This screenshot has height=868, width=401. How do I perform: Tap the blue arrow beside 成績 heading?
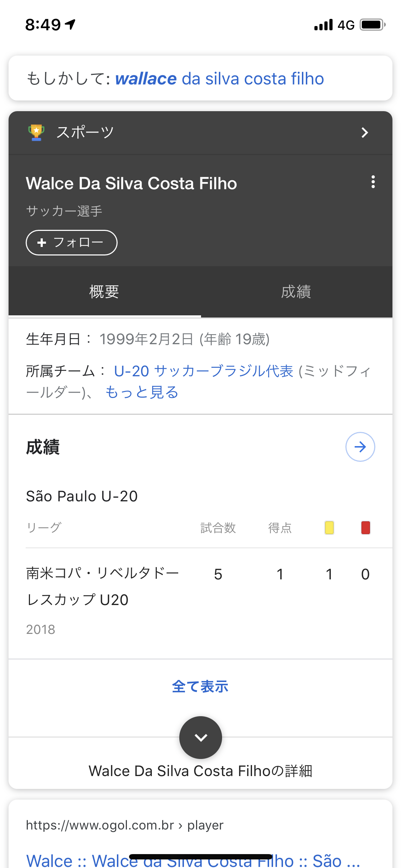360,447
